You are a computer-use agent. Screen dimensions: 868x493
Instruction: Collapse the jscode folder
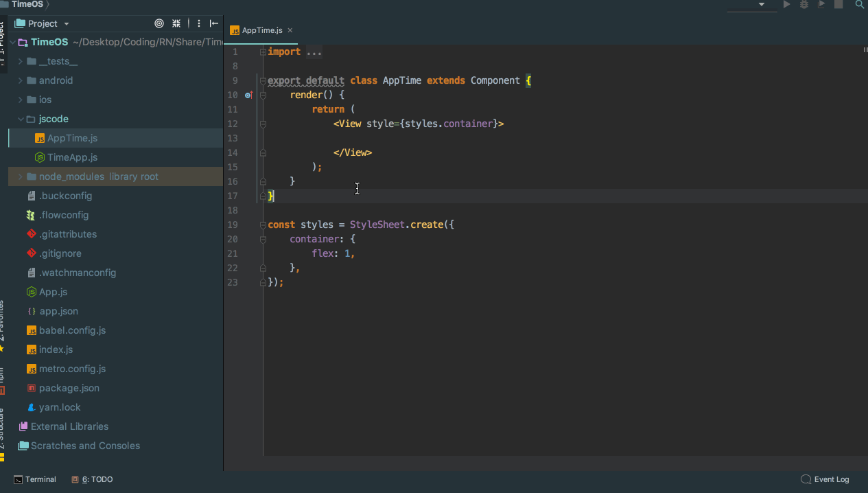point(21,119)
